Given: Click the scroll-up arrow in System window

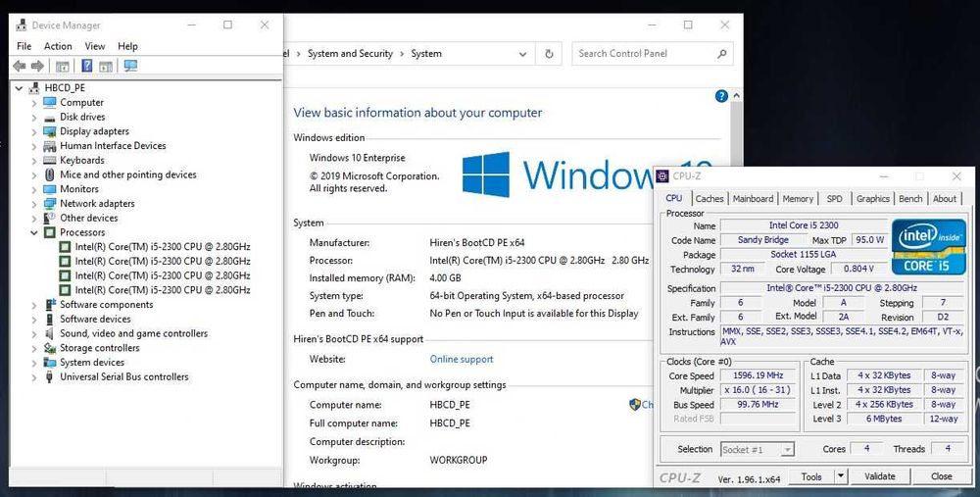Looking at the screenshot, I should point(736,96).
